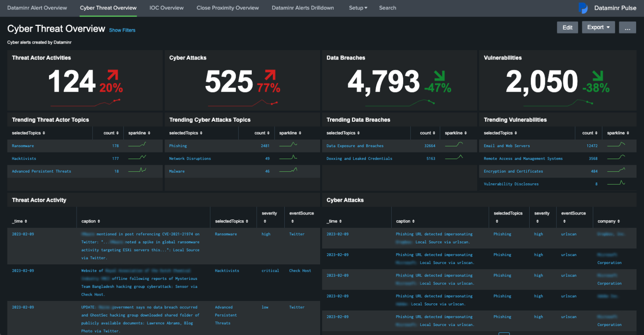Click the Dataminr Pulse logo icon
Image resolution: width=644 pixels, height=335 pixels.
tap(583, 8)
